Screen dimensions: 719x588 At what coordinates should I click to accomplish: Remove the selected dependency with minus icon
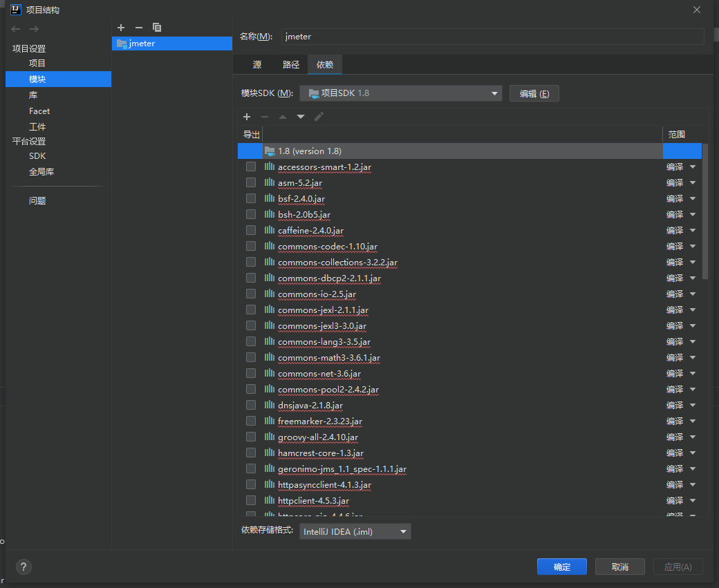pyautogui.click(x=265, y=117)
